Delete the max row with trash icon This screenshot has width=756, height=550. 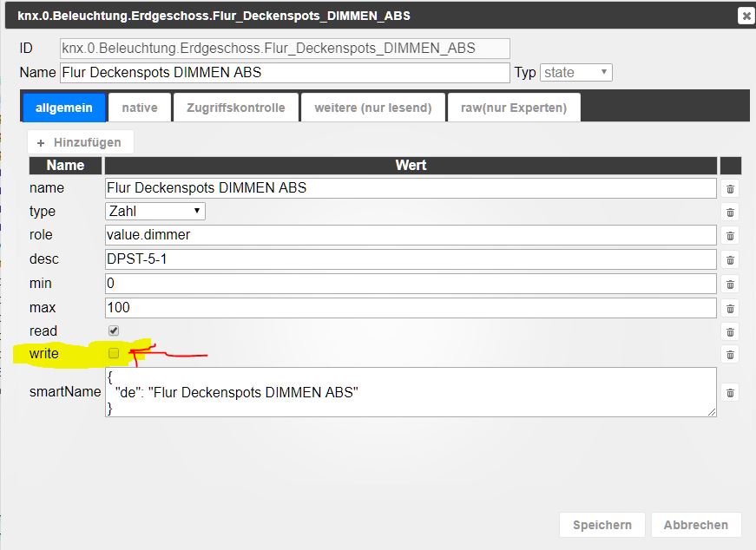[731, 309]
